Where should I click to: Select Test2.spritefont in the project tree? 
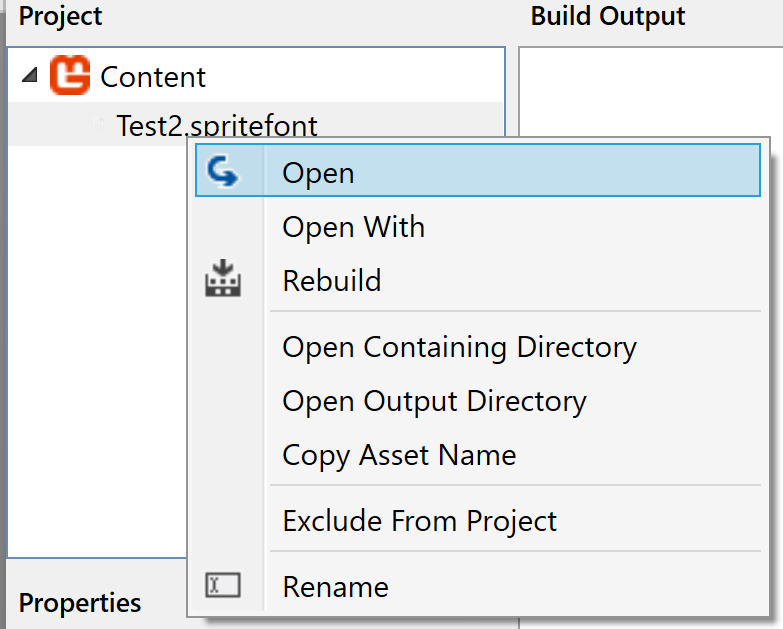pyautogui.click(x=217, y=126)
